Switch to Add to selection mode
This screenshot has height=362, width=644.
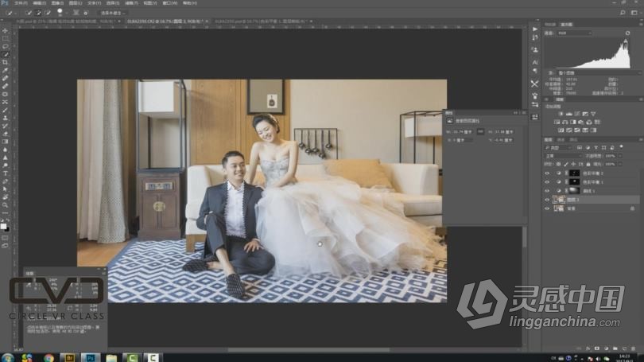pyautogui.click(x=38, y=13)
